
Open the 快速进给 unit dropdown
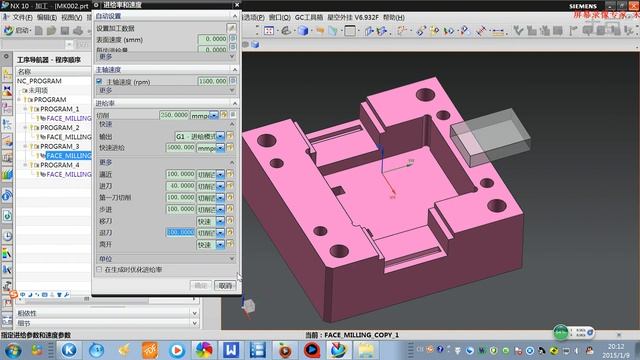pyautogui.click(x=220, y=148)
